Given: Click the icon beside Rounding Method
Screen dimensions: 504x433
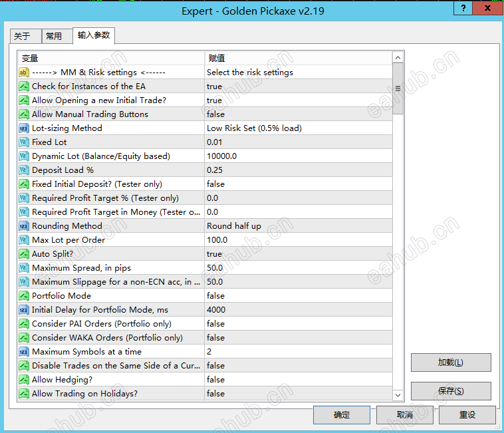Looking at the screenshot, I should tap(24, 226).
